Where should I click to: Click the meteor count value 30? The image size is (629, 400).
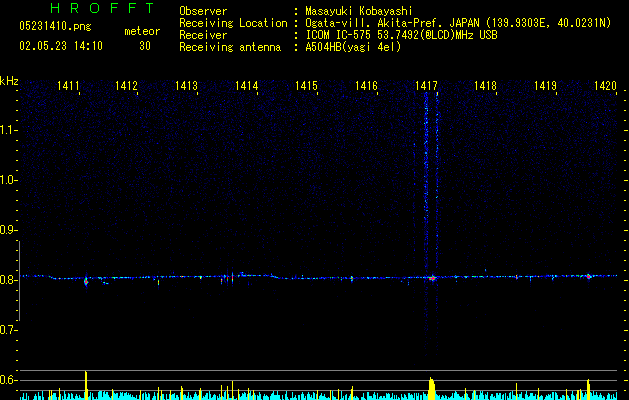coord(145,46)
